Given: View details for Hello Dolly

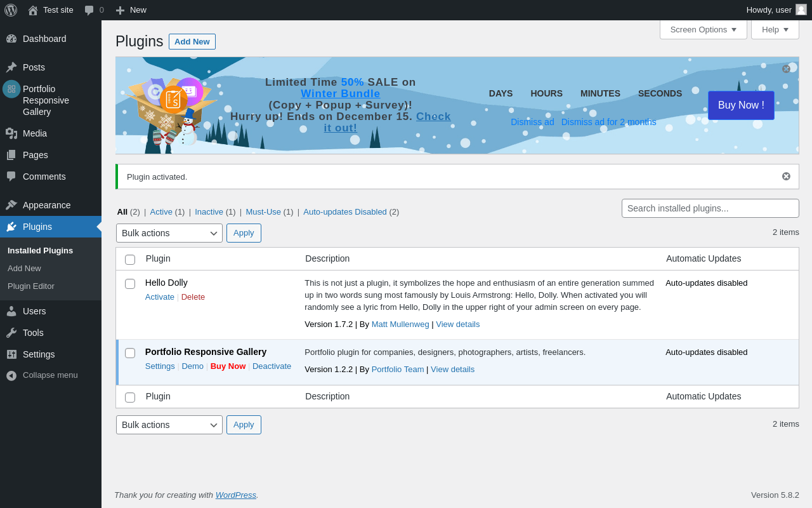Looking at the screenshot, I should [x=457, y=324].
